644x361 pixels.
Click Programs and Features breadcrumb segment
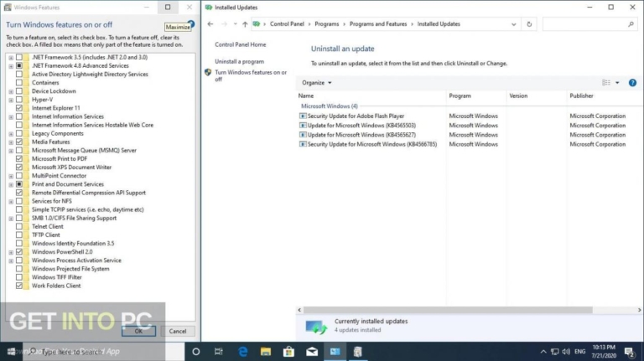point(378,24)
